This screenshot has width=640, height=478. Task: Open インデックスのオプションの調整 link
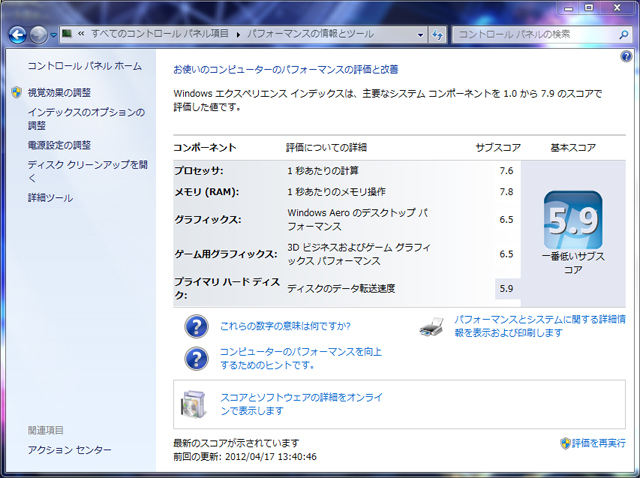pos(86,119)
